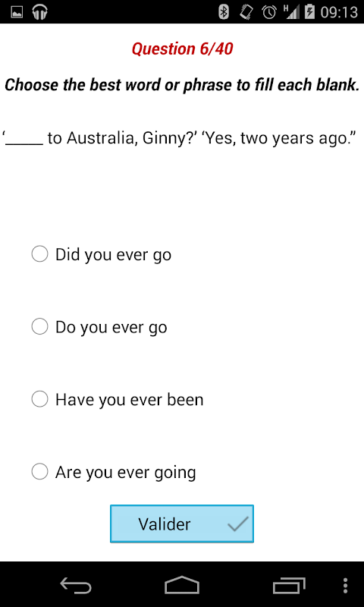Tap the 'Question 6/40' heading
The height and width of the screenshot is (607, 364).
(x=182, y=49)
